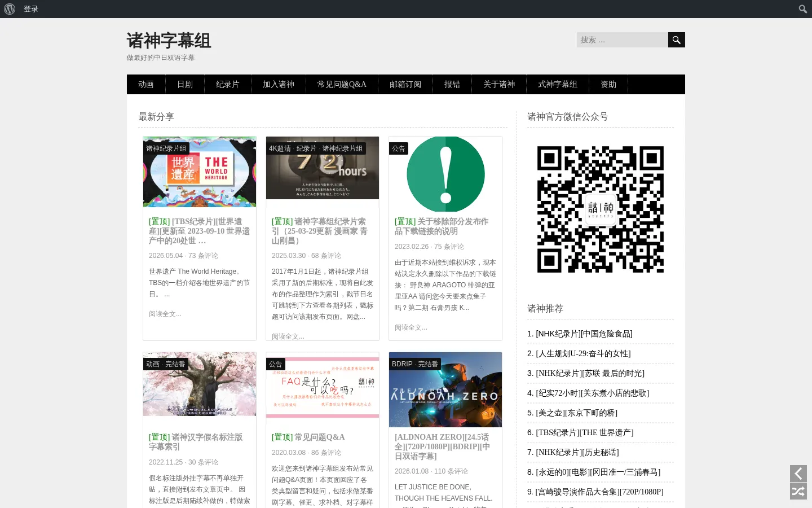Open recommendation [TBS纪录片][THE 世界遗产]
The height and width of the screenshot is (508, 812).
click(x=585, y=432)
